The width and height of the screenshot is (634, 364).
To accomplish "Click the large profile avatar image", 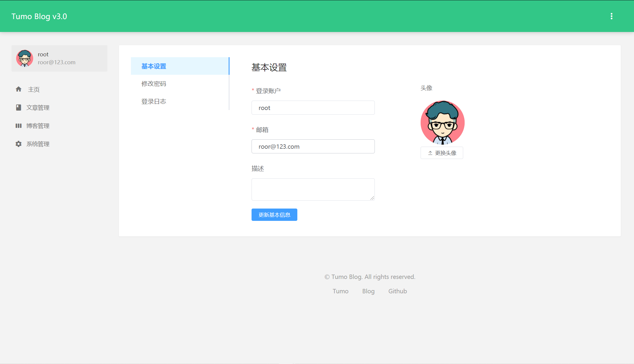I will pyautogui.click(x=442, y=123).
